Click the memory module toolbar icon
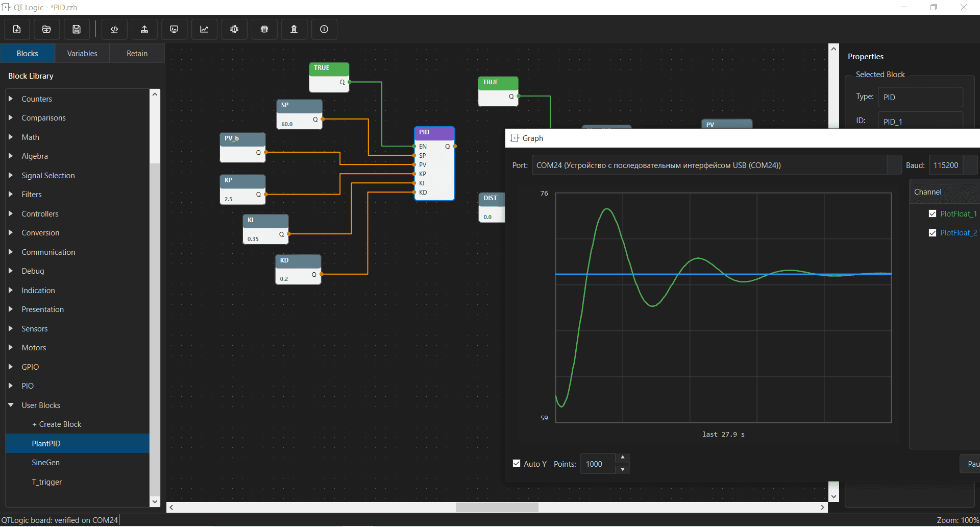The height and width of the screenshot is (527, 980). [264, 29]
